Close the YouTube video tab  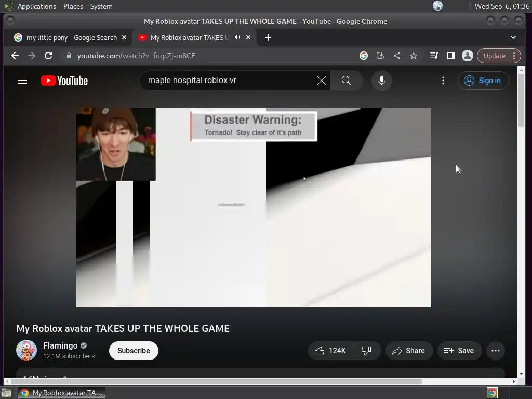point(248,37)
